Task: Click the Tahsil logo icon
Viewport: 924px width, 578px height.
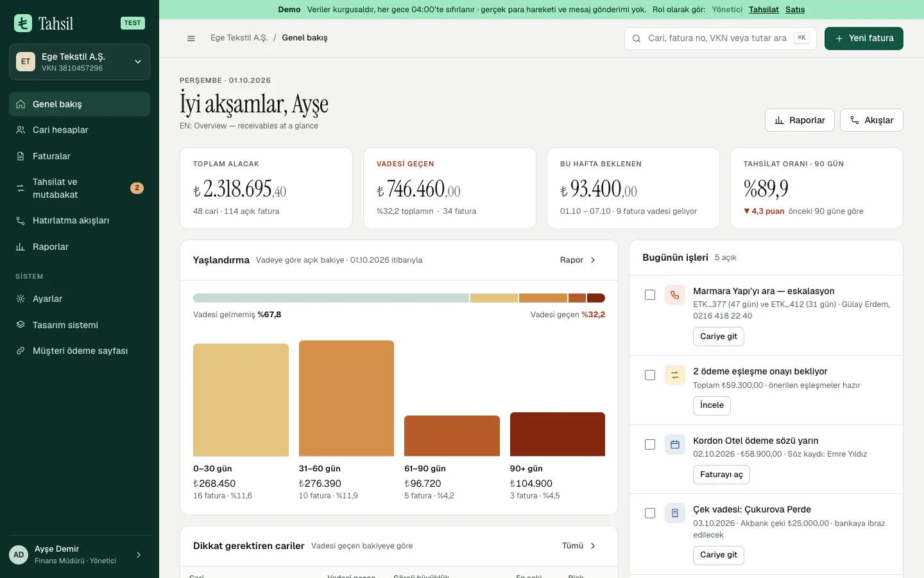Action: (x=23, y=23)
